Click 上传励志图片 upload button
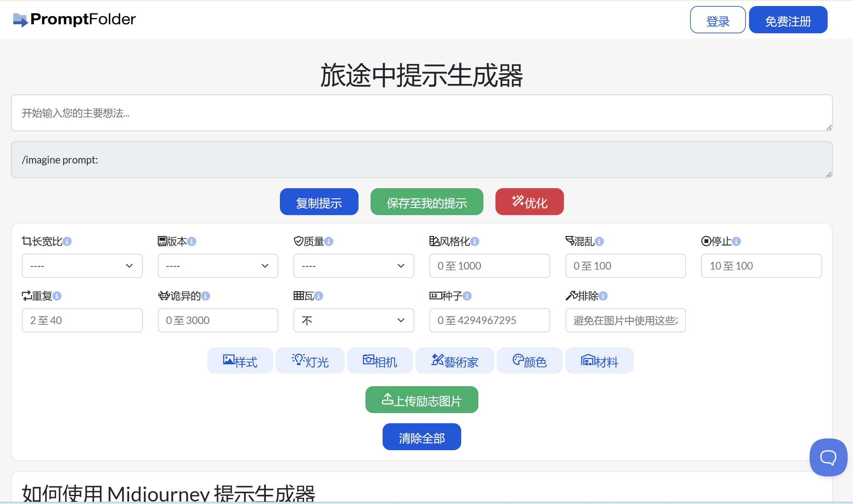 (421, 400)
